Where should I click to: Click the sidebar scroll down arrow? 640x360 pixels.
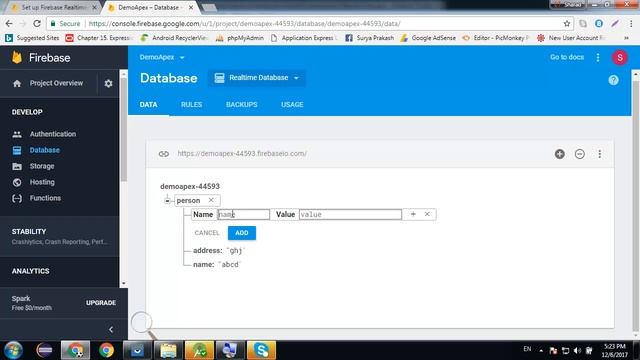[124, 283]
